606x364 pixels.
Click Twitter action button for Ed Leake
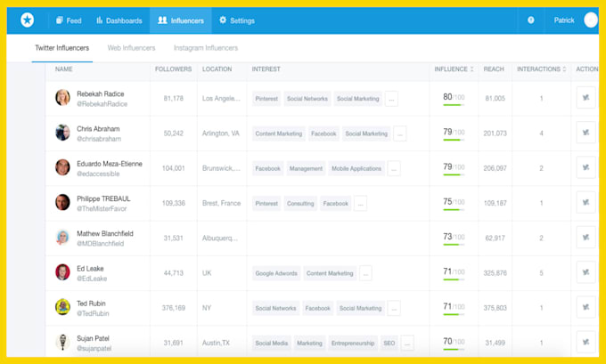[x=586, y=272]
